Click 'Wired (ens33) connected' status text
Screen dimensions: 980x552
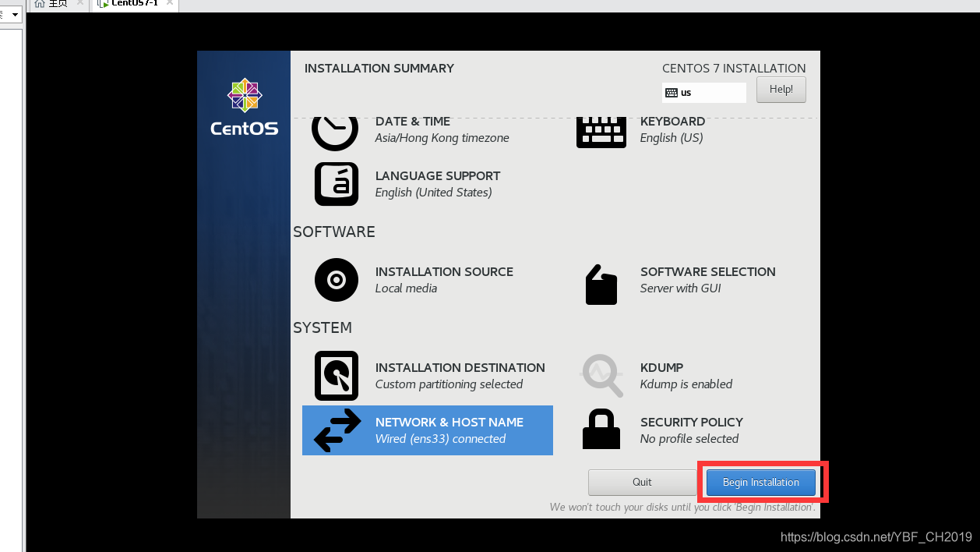[441, 439]
